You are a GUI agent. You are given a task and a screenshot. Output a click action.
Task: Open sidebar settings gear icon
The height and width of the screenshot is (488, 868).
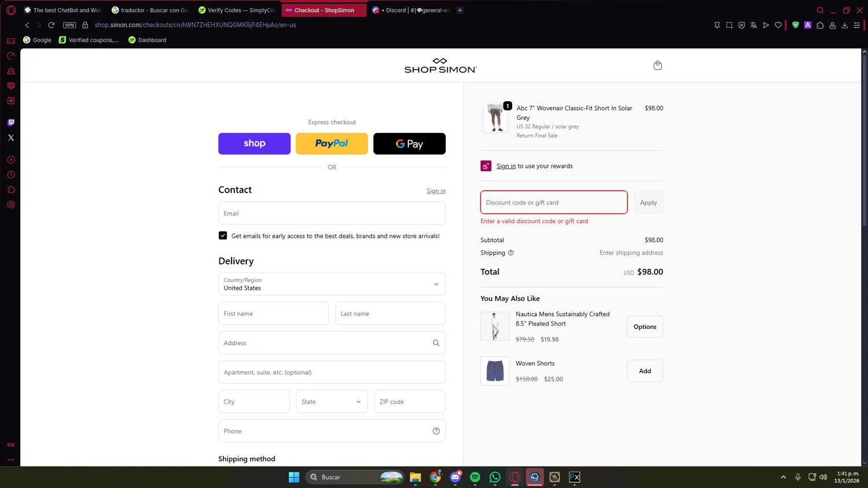[x=11, y=205]
